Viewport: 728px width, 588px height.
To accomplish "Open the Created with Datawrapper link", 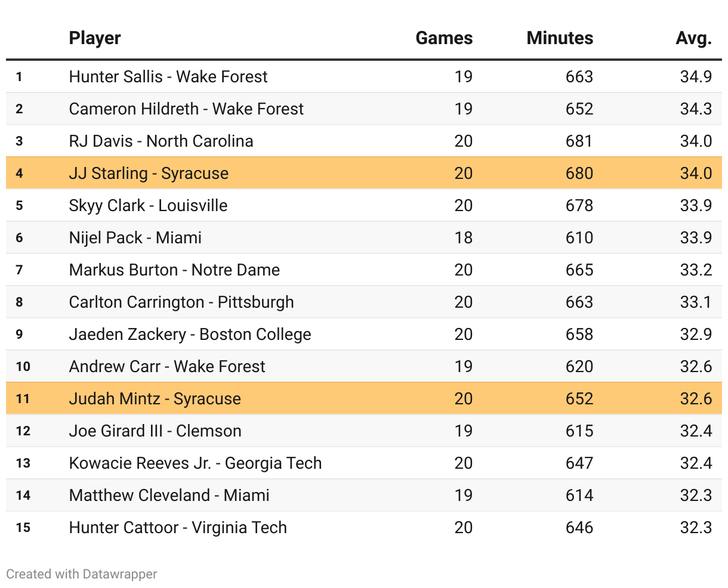I will (x=82, y=574).
